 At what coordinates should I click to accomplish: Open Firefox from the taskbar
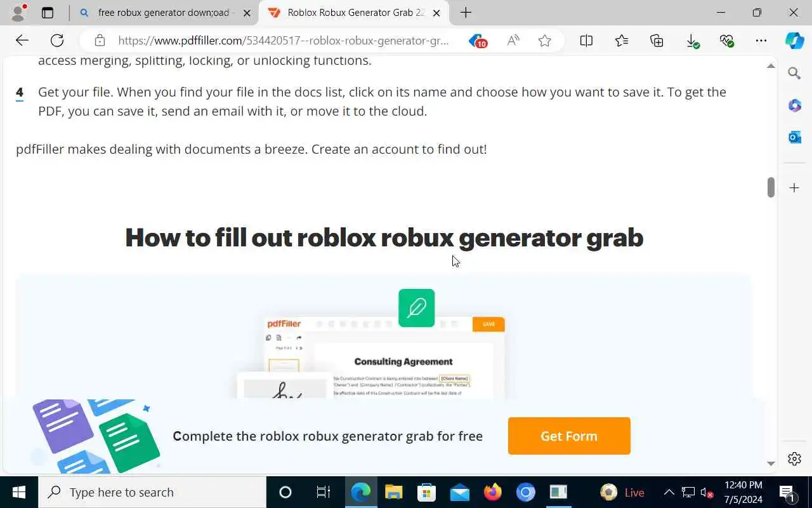pyautogui.click(x=492, y=492)
